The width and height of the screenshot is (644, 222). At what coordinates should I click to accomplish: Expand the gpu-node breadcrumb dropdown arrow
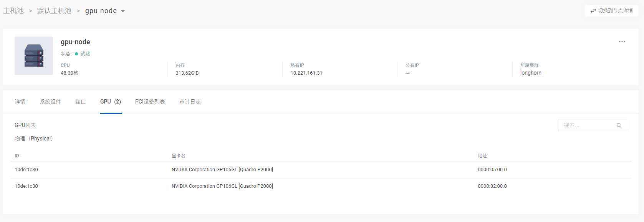tap(123, 11)
